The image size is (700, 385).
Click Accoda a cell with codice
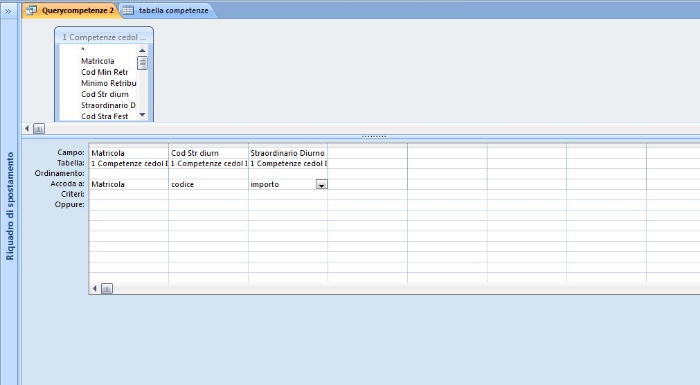coord(208,184)
